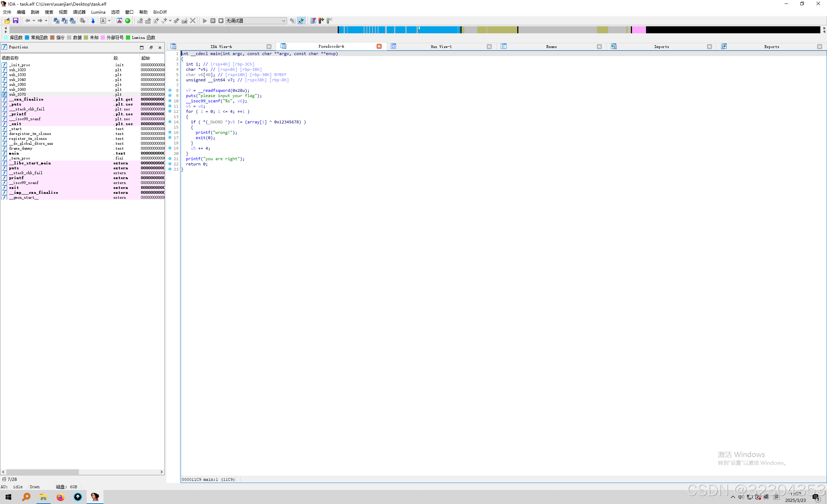Click the green circle Lumina icon
827x504 pixels.
pos(128,21)
